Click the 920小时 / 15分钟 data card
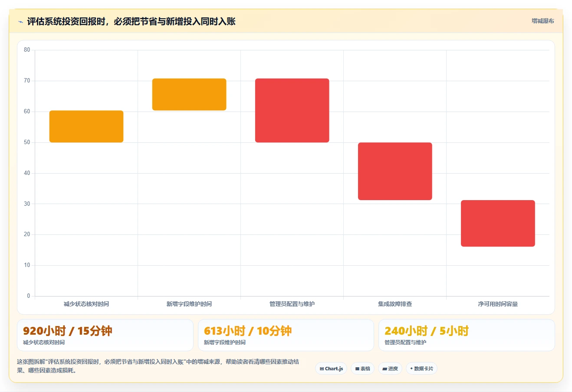 [x=105, y=335]
